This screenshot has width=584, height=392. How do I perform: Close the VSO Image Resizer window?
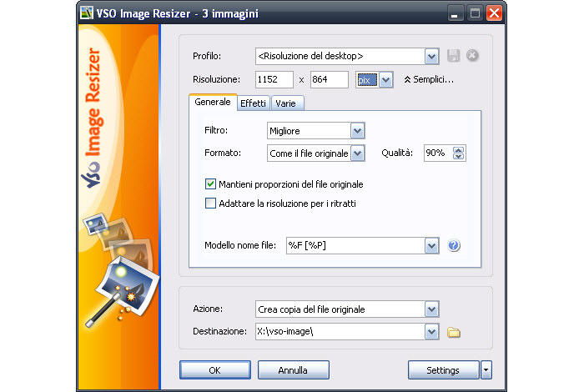[494, 14]
